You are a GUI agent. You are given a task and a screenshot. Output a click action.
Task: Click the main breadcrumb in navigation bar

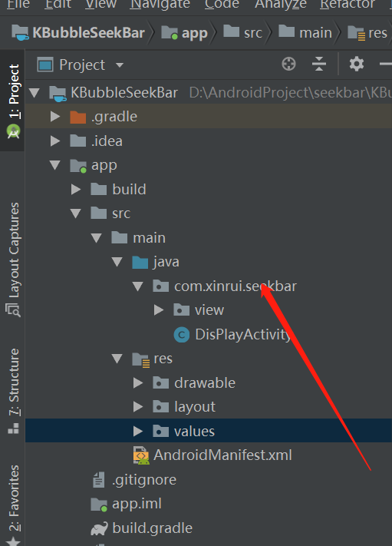[305, 33]
